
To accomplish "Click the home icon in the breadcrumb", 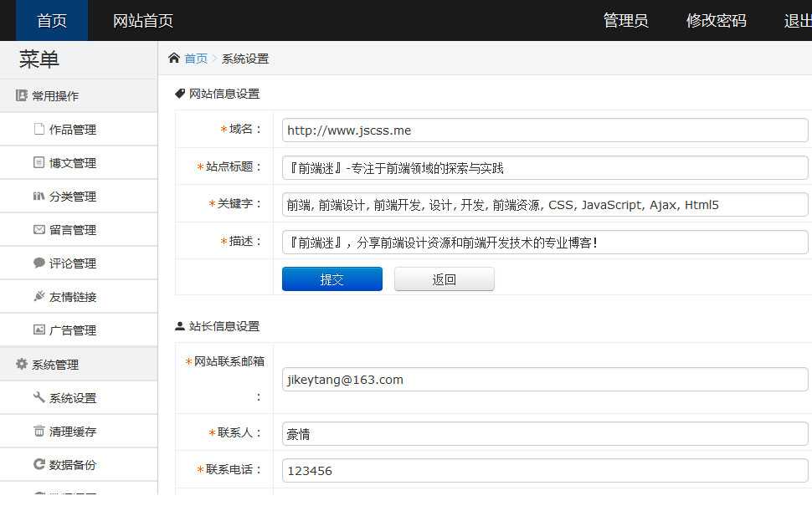I will 174,58.
